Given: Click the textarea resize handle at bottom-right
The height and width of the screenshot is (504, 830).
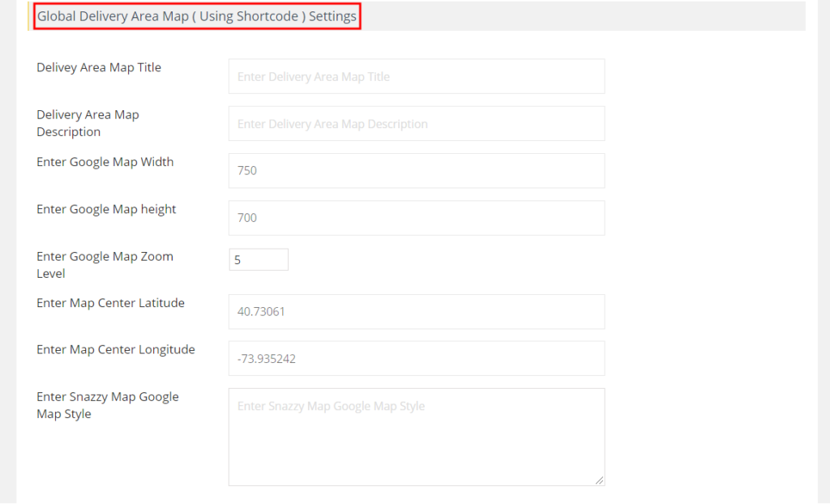Looking at the screenshot, I should (x=601, y=481).
